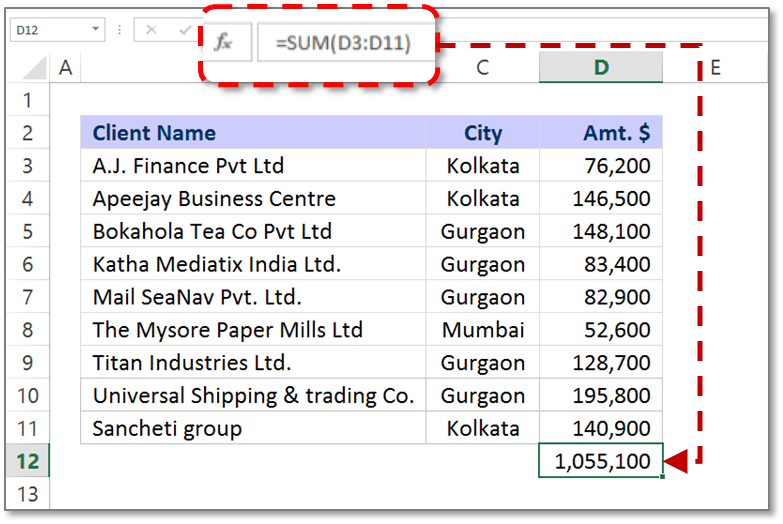Click the Name Box showing D12
This screenshot has width=783, height=524.
tap(57, 30)
